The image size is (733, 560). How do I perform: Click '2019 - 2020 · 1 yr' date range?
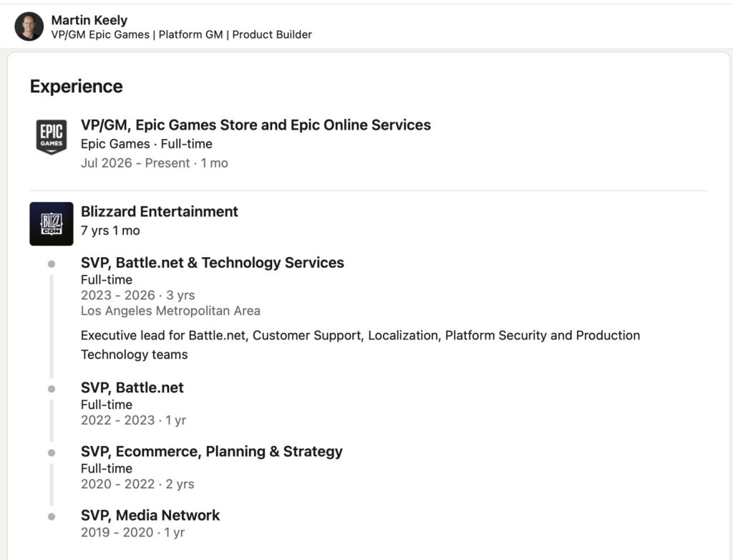(x=132, y=532)
